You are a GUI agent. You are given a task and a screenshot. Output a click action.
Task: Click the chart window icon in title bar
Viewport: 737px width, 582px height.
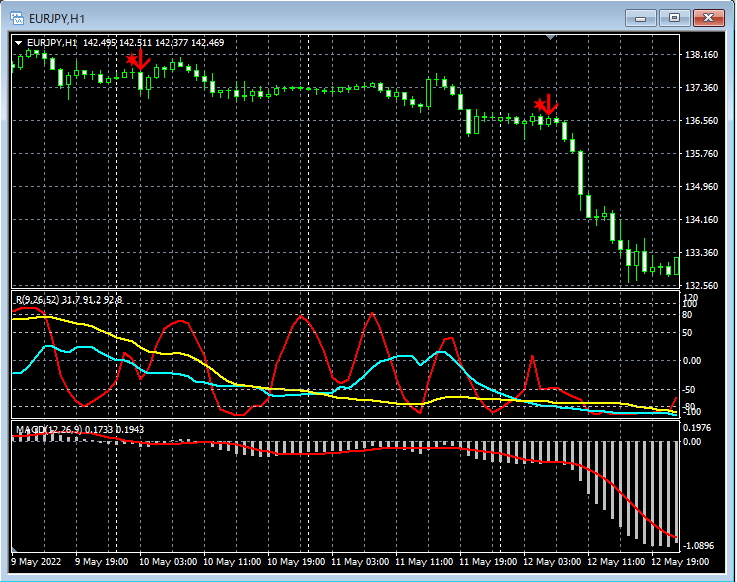tap(17, 18)
